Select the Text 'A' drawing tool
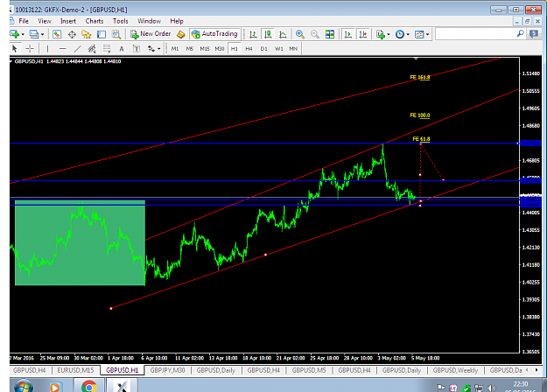 pyautogui.click(x=122, y=49)
